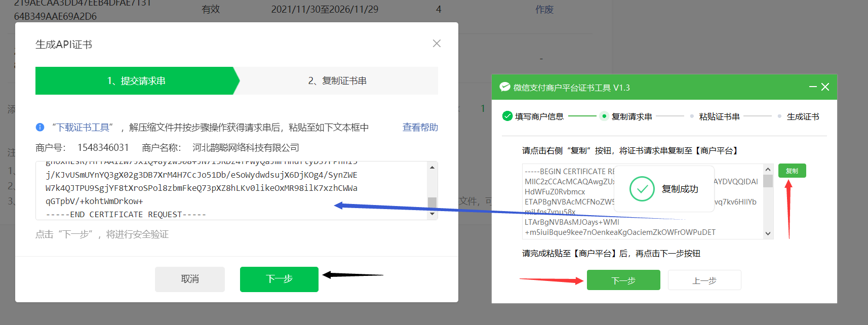Image resolution: width=868 pixels, height=325 pixels.
Task: Minimize the 微信支付商户平台证书工具 window
Action: coord(813,87)
